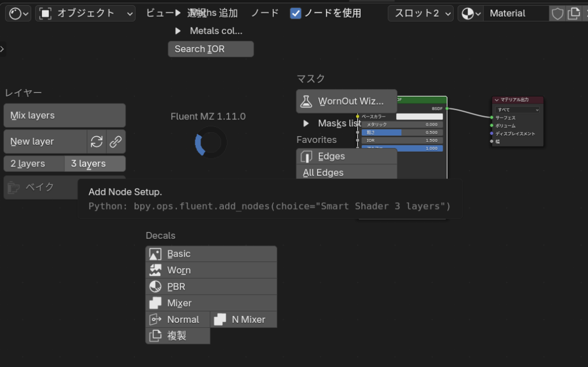Click the link icon beside New layer
Screen dimensions: 588x367
click(115, 142)
